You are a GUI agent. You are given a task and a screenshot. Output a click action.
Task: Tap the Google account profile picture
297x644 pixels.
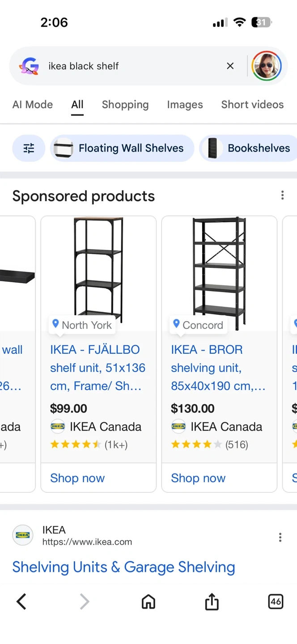[x=267, y=66]
